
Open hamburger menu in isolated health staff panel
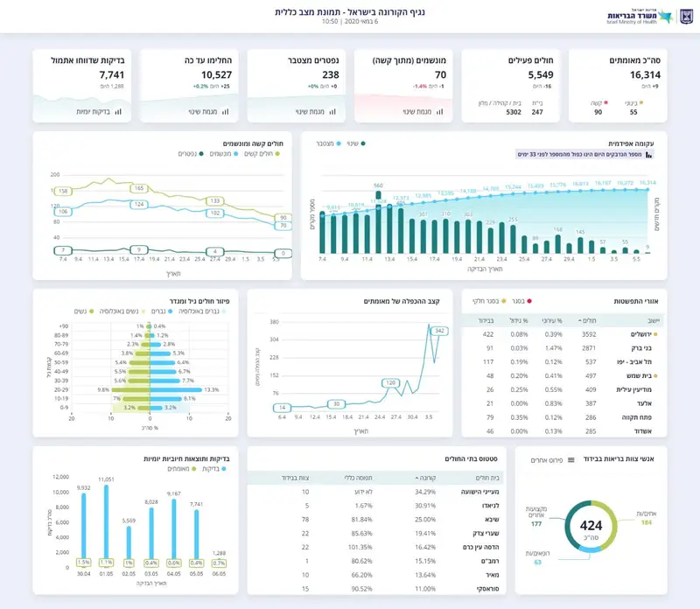(x=571, y=460)
